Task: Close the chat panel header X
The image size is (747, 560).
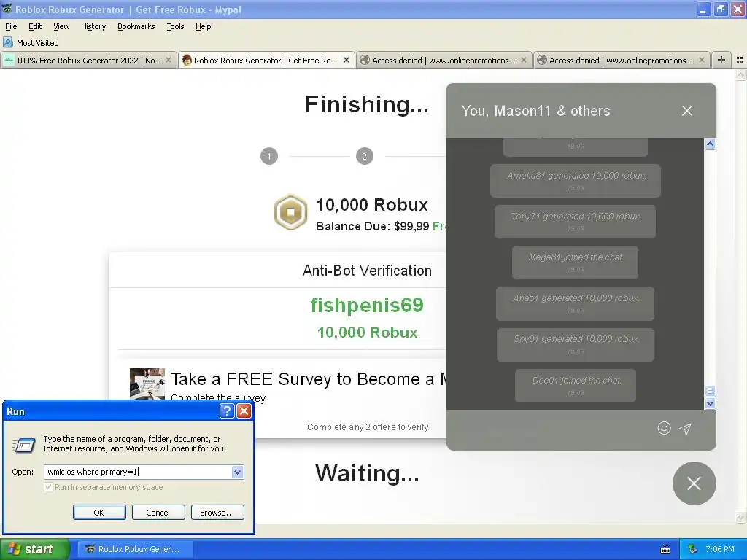Action: pos(687,111)
